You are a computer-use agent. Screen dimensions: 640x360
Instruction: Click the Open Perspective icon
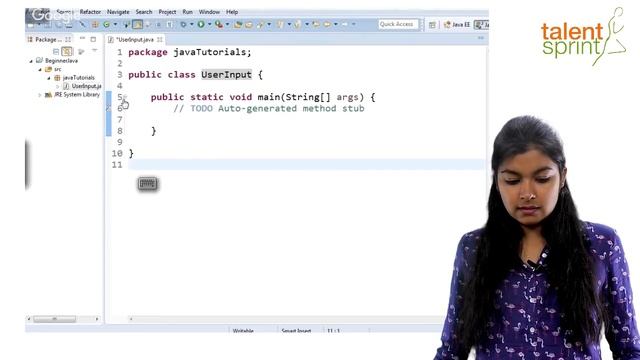432,25
